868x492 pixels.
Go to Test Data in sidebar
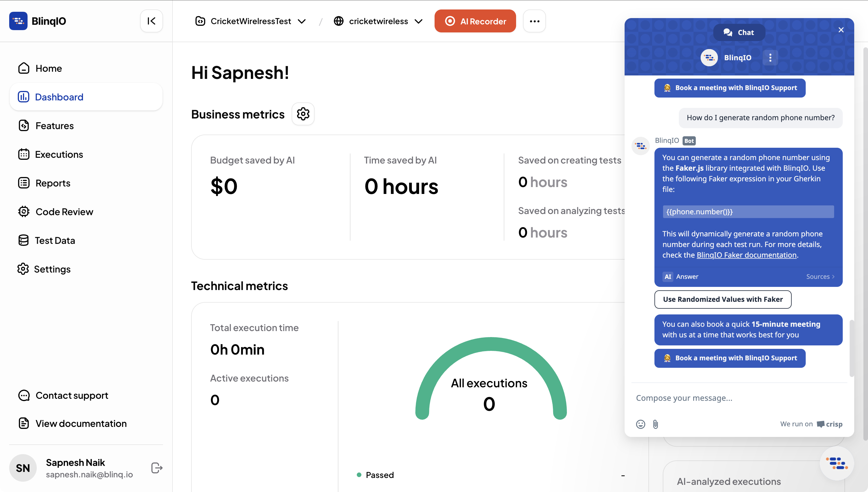(55, 240)
